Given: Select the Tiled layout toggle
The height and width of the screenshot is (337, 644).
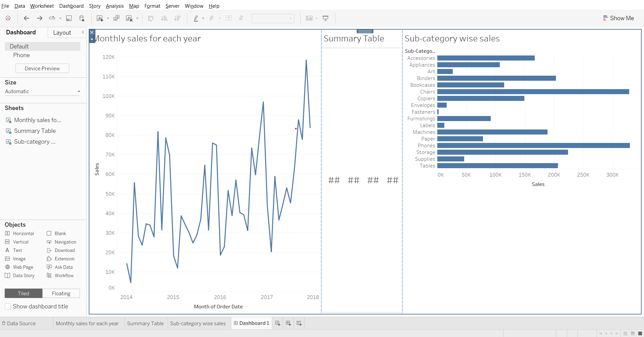Looking at the screenshot, I should click(24, 293).
